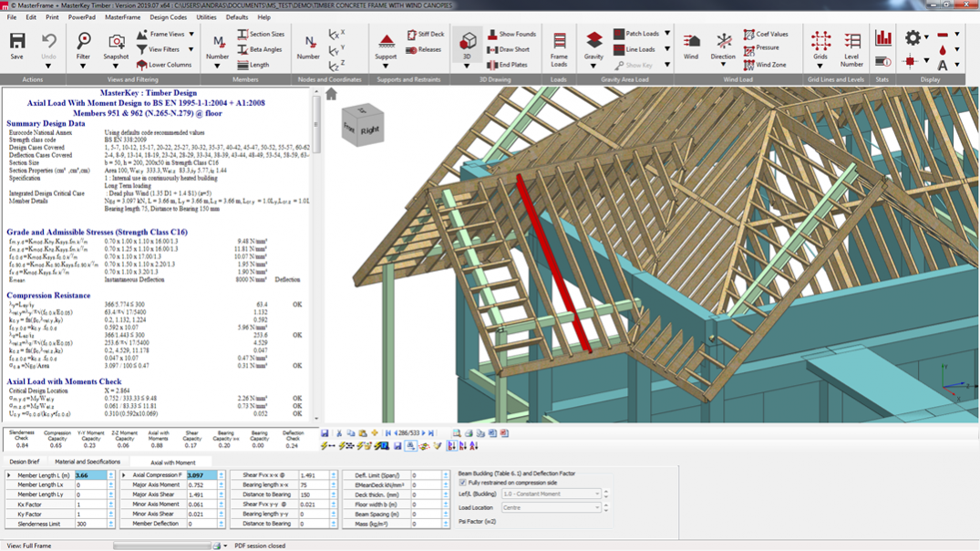
Task: Expand the Patch Loads dropdown arrow
Action: tap(666, 33)
